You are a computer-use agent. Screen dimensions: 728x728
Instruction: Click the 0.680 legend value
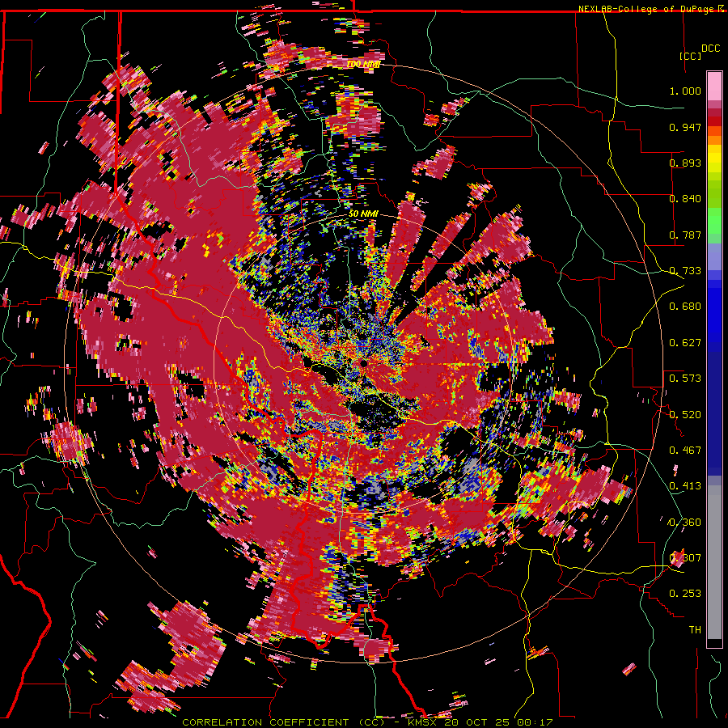(685, 307)
